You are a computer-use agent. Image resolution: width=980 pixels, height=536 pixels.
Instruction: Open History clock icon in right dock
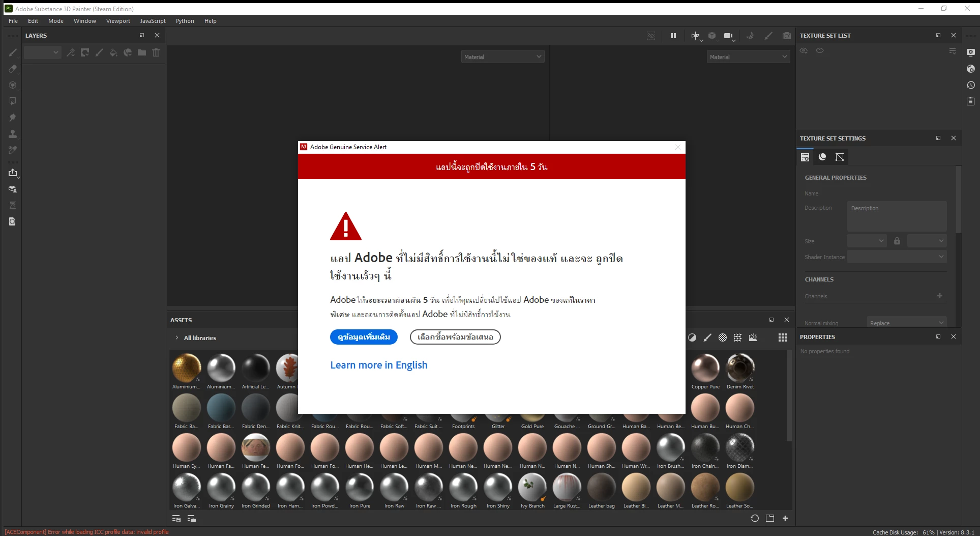coord(971,85)
